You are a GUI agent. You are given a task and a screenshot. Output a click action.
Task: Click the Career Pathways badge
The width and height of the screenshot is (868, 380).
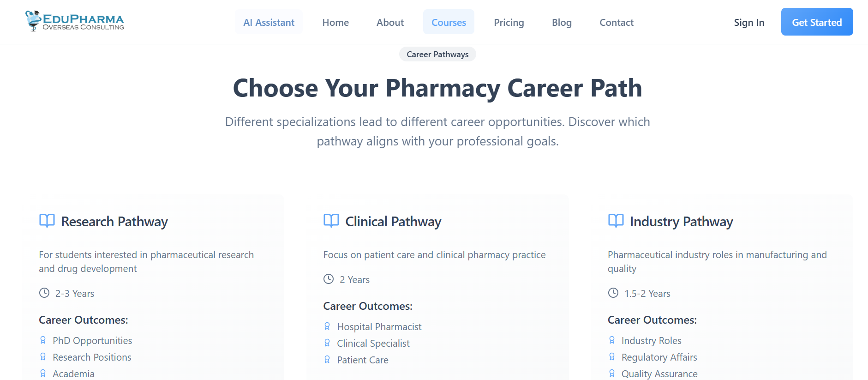coord(437,54)
